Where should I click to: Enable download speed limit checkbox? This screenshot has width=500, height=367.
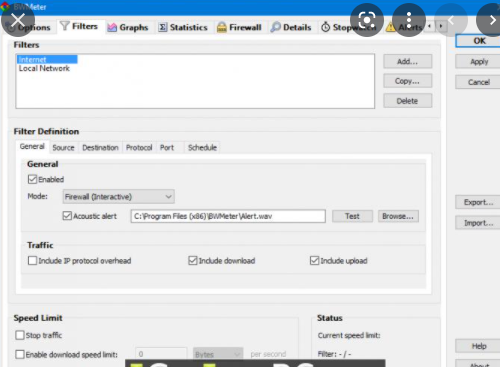tap(20, 354)
